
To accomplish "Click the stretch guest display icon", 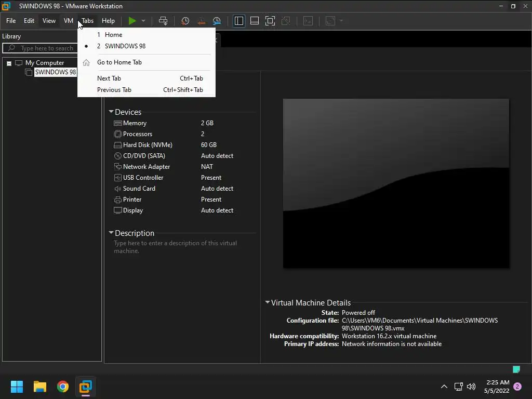I will (330, 21).
